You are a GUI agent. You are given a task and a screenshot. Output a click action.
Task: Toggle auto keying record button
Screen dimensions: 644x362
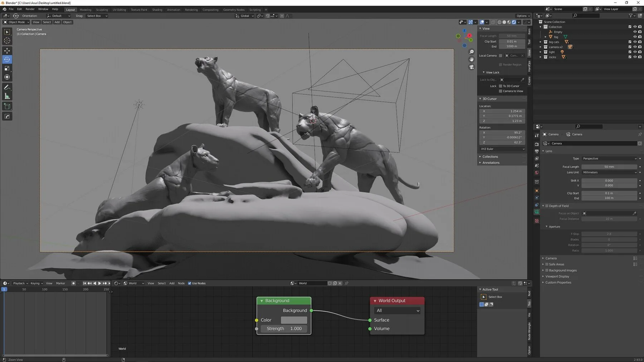coord(73,283)
